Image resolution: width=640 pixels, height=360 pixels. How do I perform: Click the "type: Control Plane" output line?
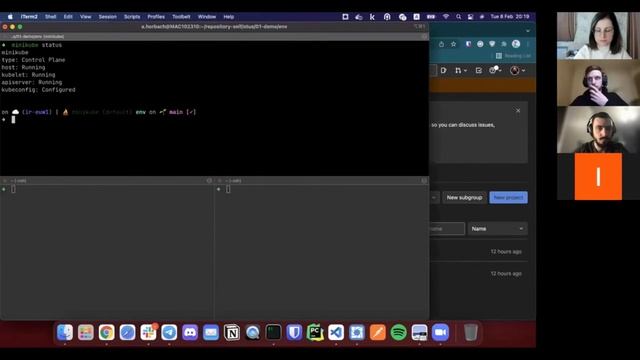coord(33,60)
